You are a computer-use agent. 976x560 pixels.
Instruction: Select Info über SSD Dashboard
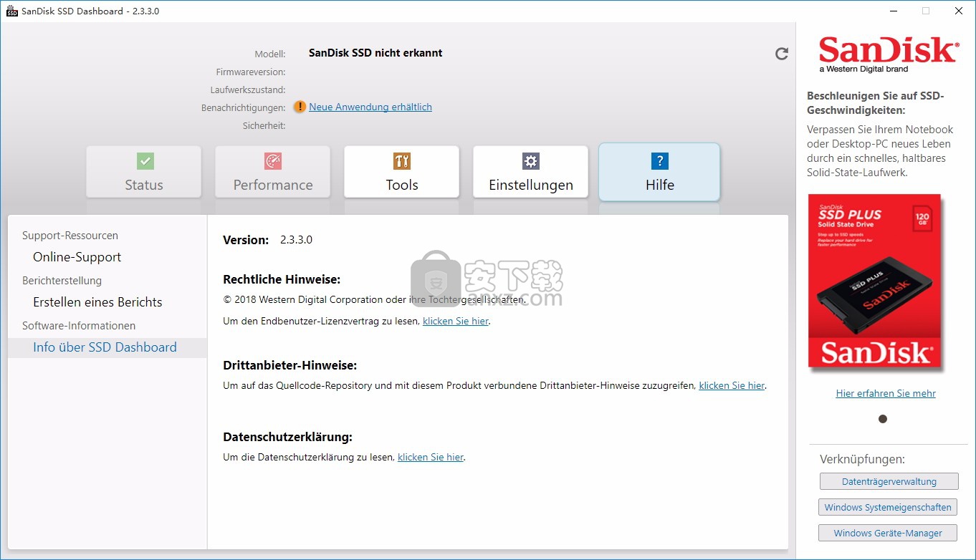coord(105,347)
